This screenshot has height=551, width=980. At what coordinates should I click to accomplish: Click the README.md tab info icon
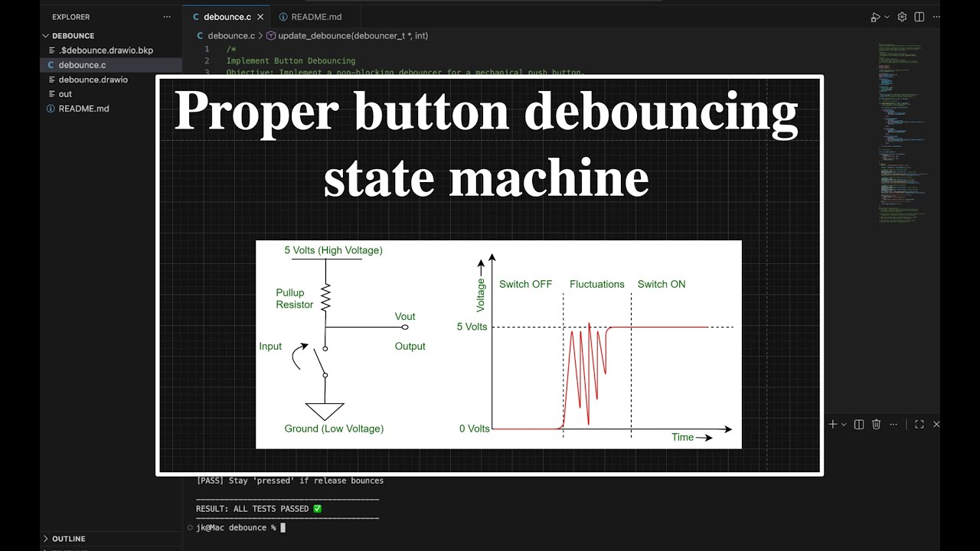[283, 17]
